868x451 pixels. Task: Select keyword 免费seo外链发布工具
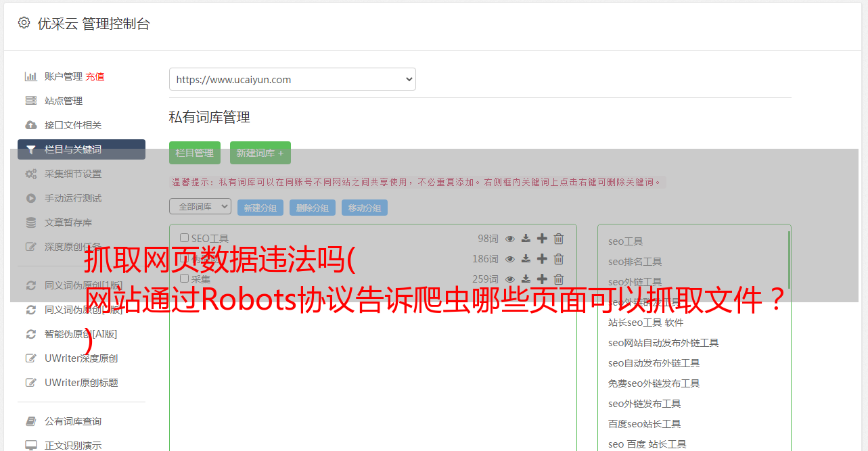coord(654,383)
